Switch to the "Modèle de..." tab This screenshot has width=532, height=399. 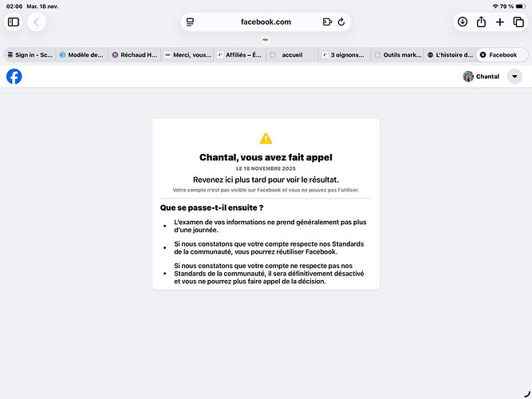point(81,55)
